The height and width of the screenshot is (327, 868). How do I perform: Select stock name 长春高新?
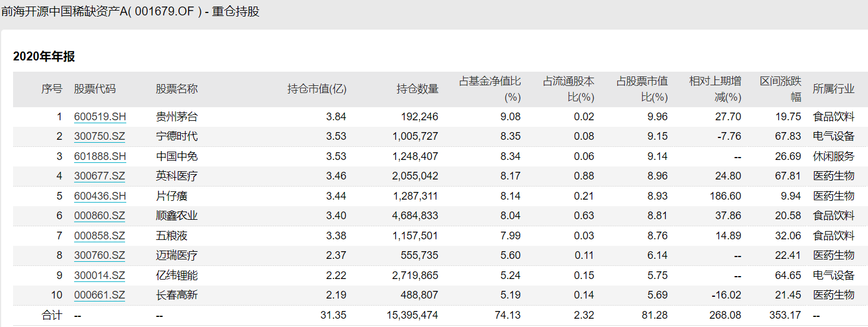[x=177, y=295]
